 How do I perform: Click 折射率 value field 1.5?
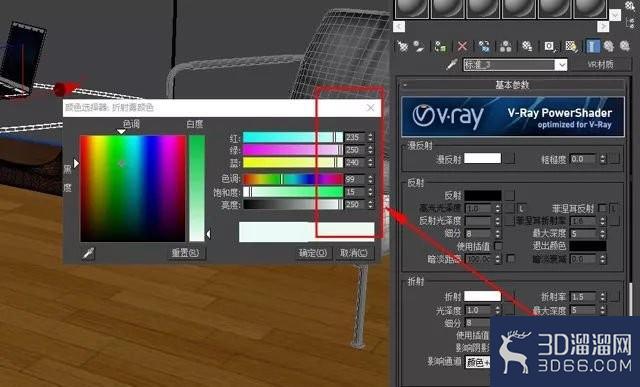click(583, 297)
